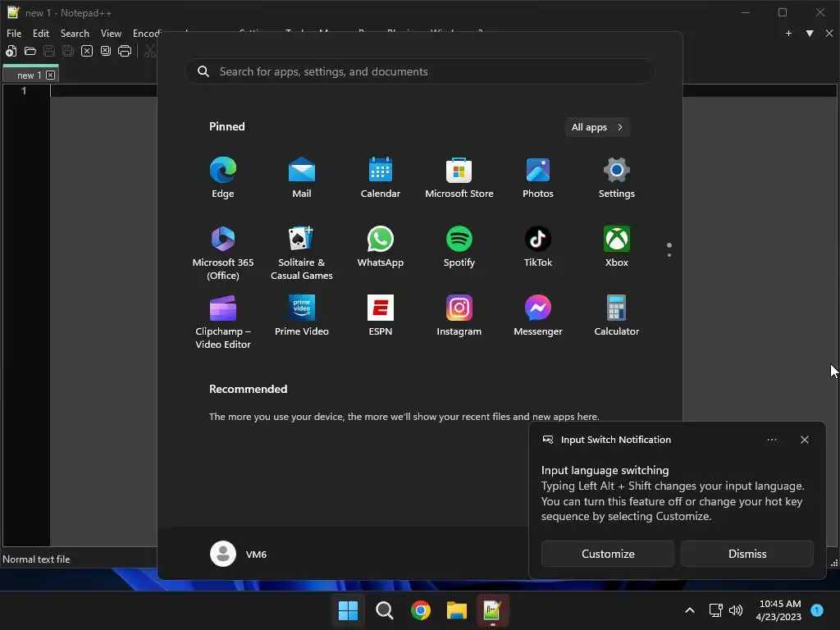The width and height of the screenshot is (840, 630).
Task: Click the Windows Start button
Action: point(348,610)
